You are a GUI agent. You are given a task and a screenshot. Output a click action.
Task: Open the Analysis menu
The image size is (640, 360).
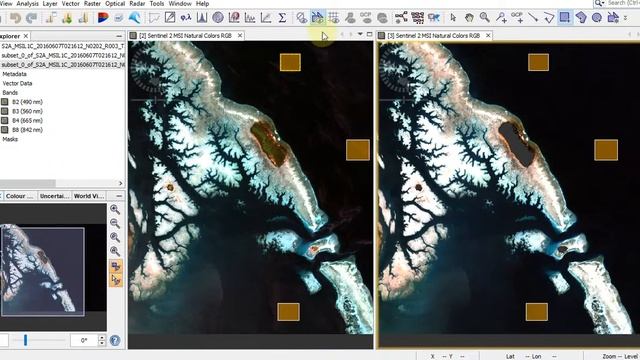click(x=27, y=4)
